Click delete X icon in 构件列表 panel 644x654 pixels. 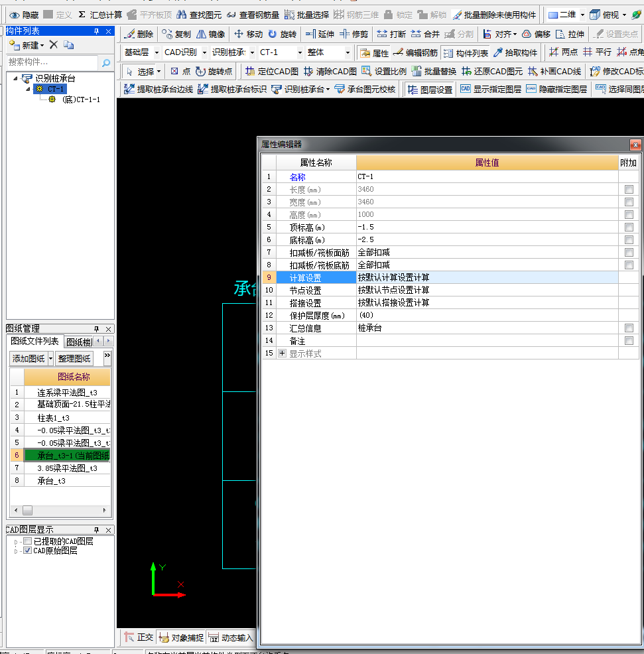[x=53, y=44]
